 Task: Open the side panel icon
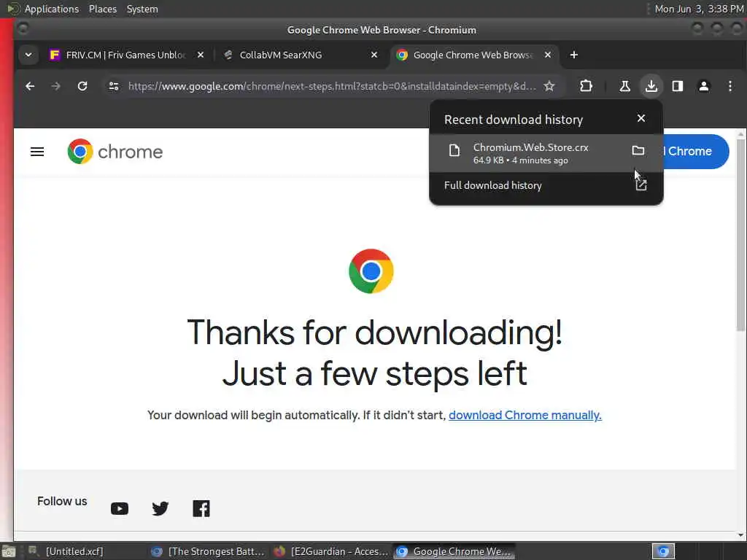678,86
